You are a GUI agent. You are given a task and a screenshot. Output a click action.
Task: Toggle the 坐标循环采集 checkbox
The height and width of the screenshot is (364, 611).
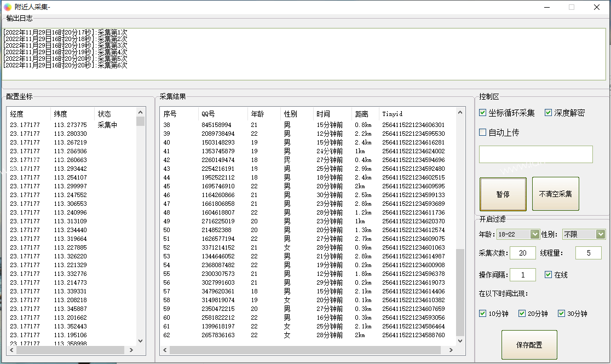(x=482, y=113)
